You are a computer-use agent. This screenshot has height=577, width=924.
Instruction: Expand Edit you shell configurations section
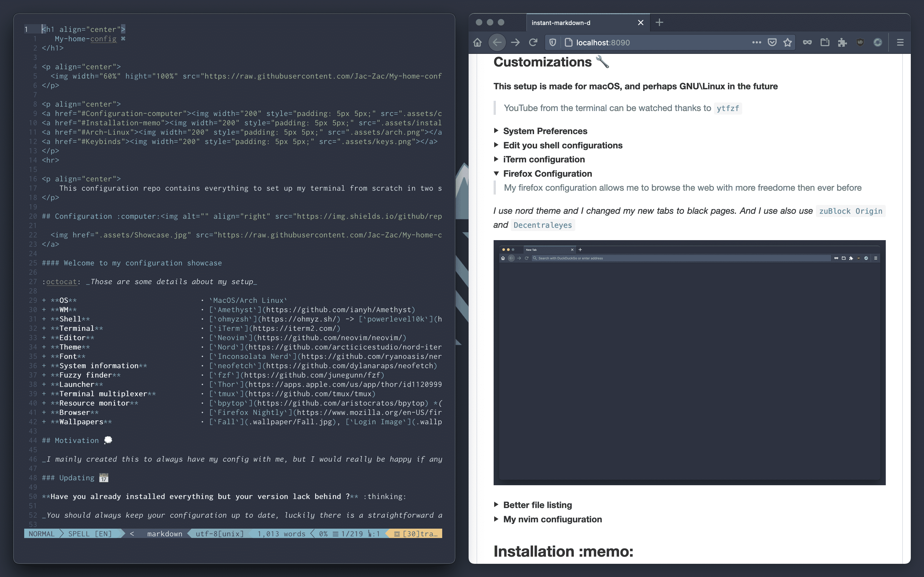click(x=562, y=145)
